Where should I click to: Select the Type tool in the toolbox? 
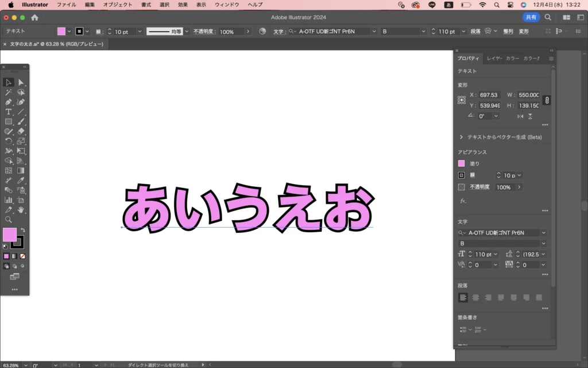[x=9, y=112]
